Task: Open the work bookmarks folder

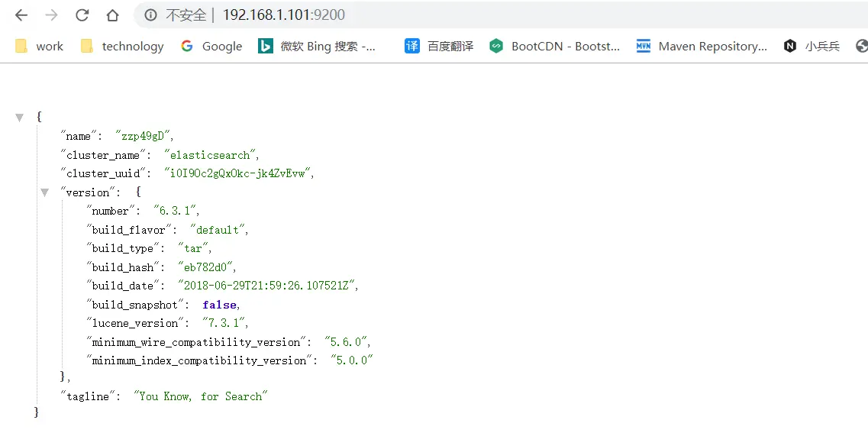Action: point(39,47)
